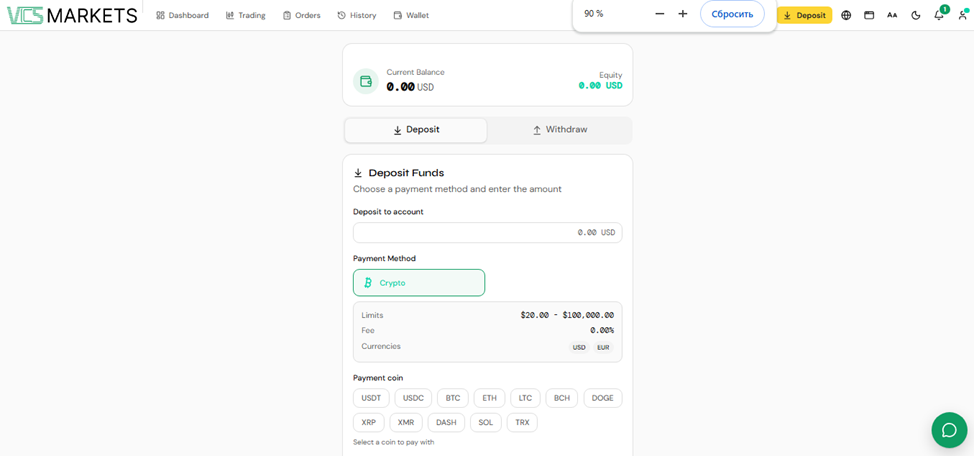This screenshot has width=974, height=456.
Task: Select SOL payment coin
Action: coord(486,422)
